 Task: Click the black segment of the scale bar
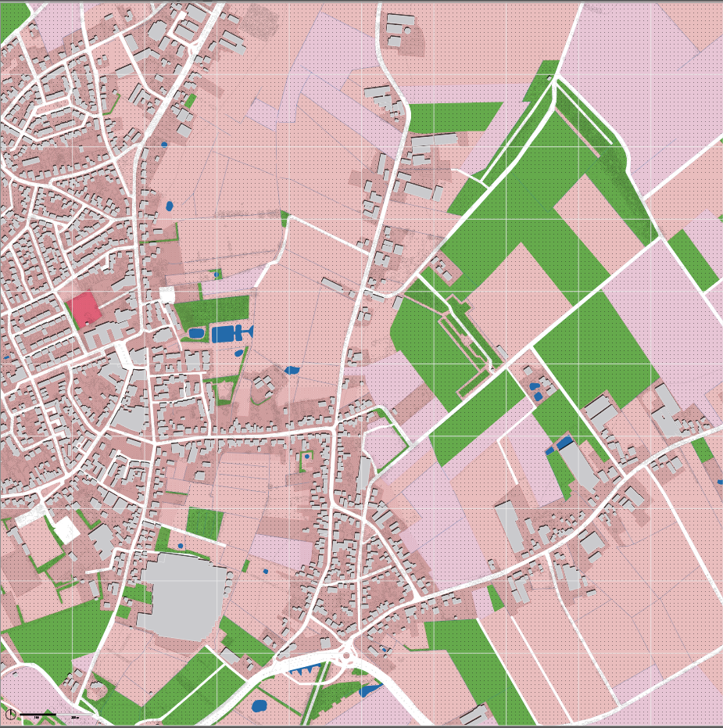[38, 714]
